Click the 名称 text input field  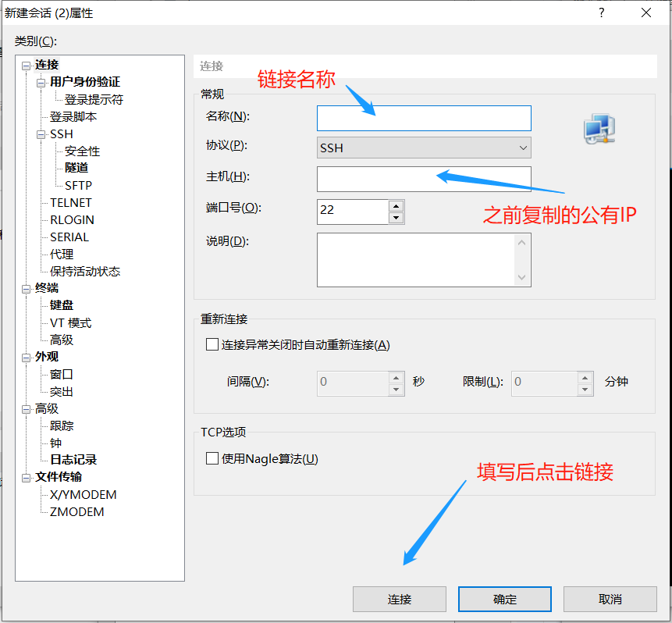pyautogui.click(x=424, y=118)
